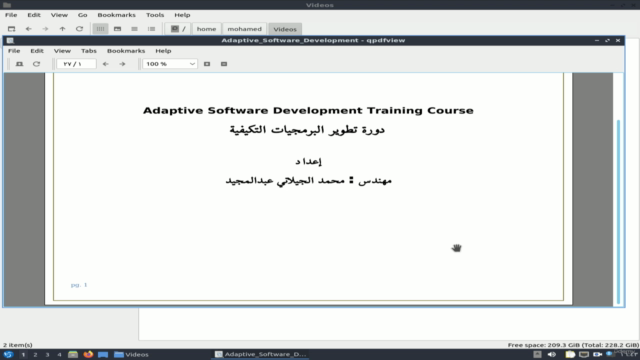Open the Tools menu in file manager
Screen dimensions: 640x360
click(155, 15)
